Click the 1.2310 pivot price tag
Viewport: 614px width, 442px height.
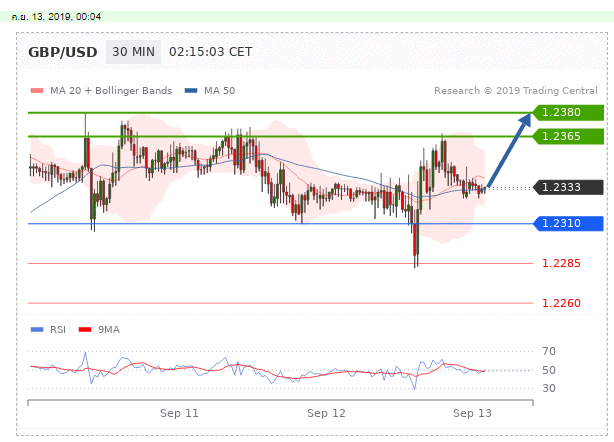[x=568, y=223]
